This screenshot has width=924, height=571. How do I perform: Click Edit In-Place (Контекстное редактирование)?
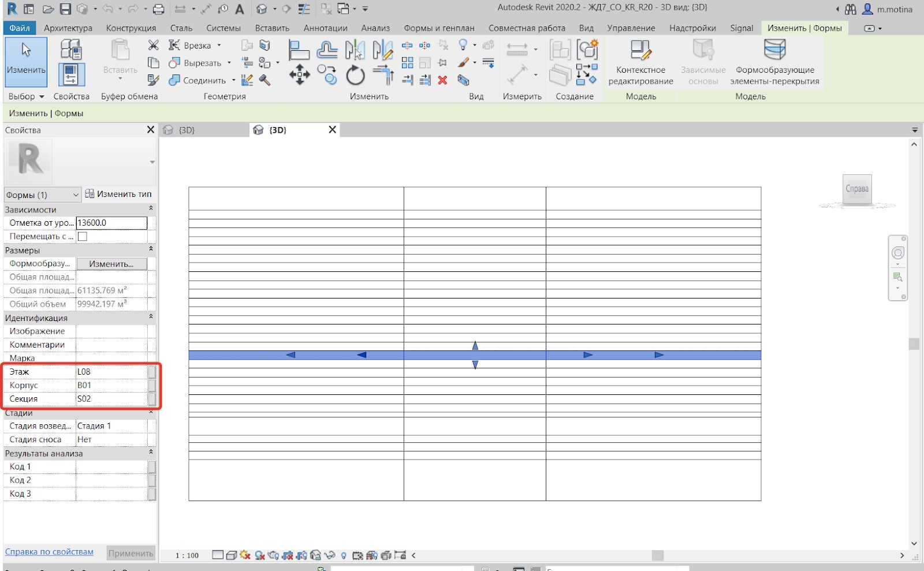click(640, 62)
